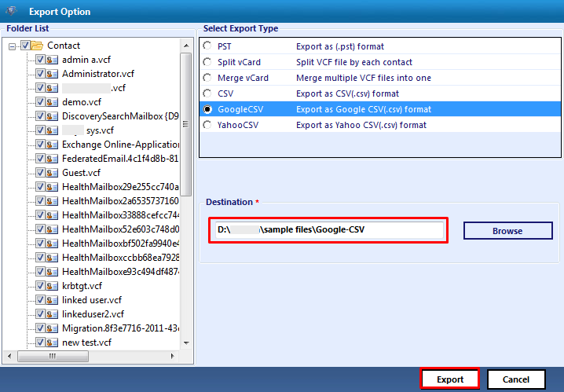
Task: Click contact card icon beside demo.vcf
Action: pos(53,102)
